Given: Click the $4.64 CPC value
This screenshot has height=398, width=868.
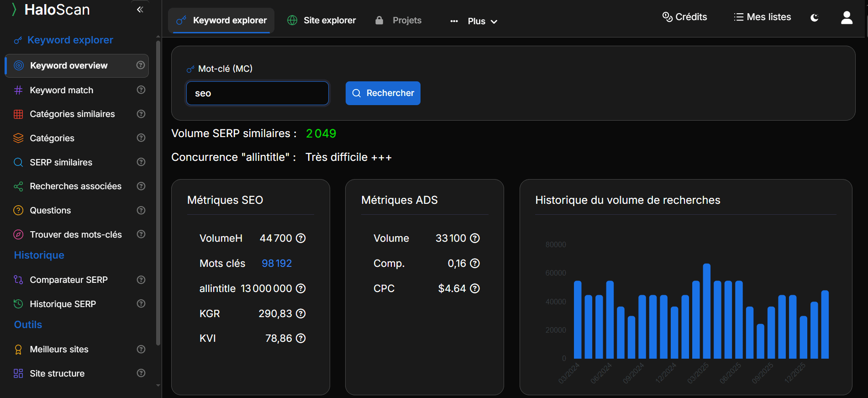Looking at the screenshot, I should tap(452, 288).
